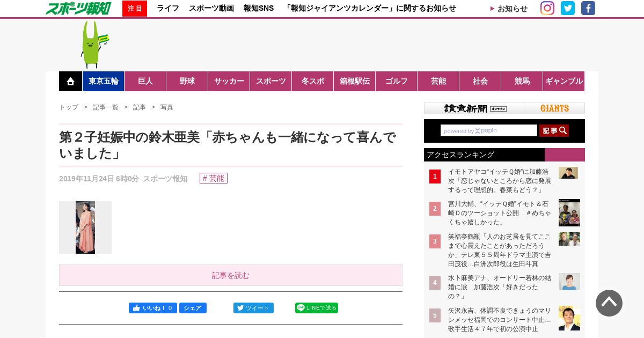This screenshot has height=338, width=644.
Task: Open the 東京五輪 tab
Action: tap(104, 82)
